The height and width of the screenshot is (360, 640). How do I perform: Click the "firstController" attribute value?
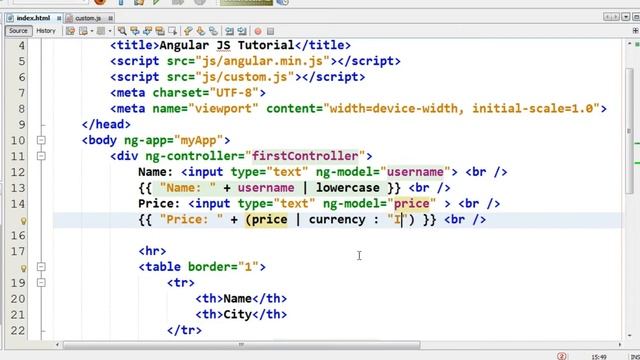click(305, 156)
